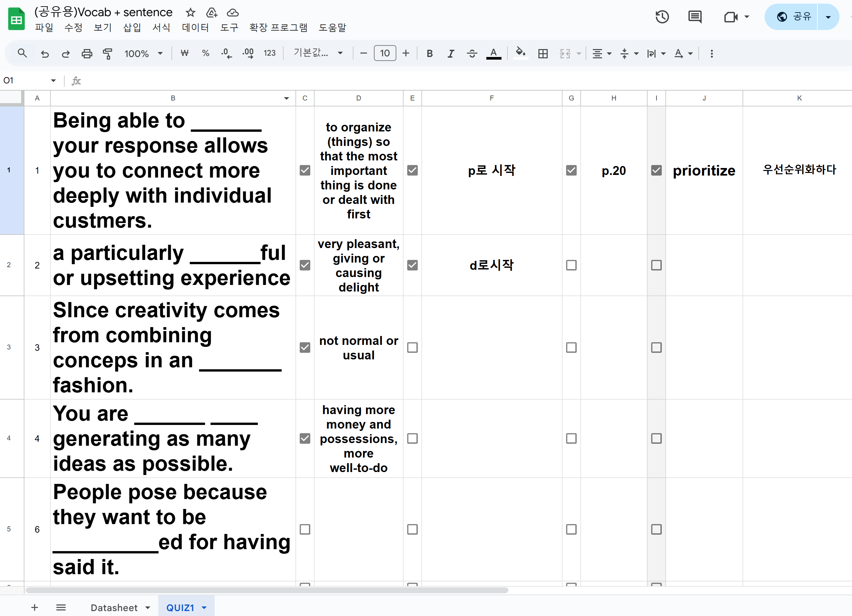This screenshot has width=852, height=616.
Task: Click the undo arrow icon
Action: (x=45, y=54)
